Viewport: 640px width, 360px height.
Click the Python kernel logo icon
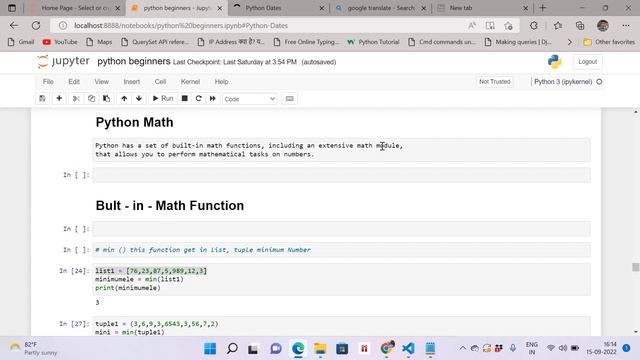[555, 62]
